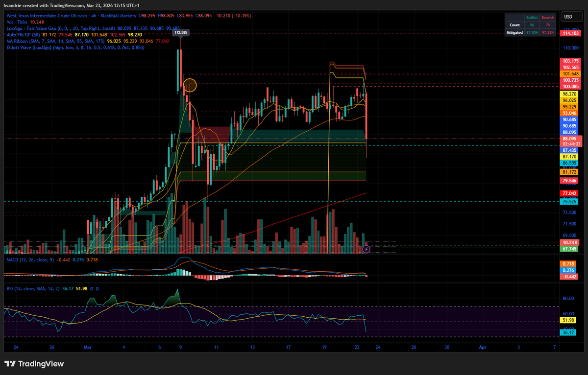Screen dimensions: 588x375
Task: Select the Bullish column header in stats table
Action: (x=532, y=17)
